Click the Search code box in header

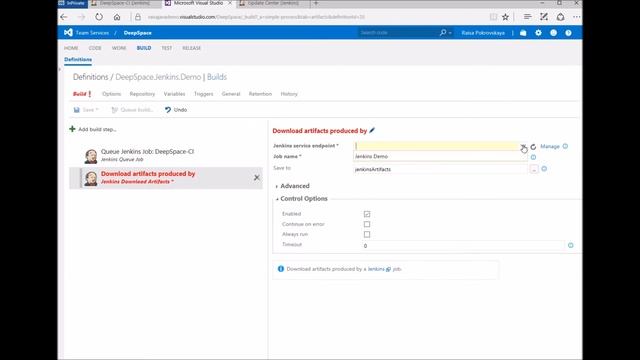pyautogui.click(x=398, y=33)
